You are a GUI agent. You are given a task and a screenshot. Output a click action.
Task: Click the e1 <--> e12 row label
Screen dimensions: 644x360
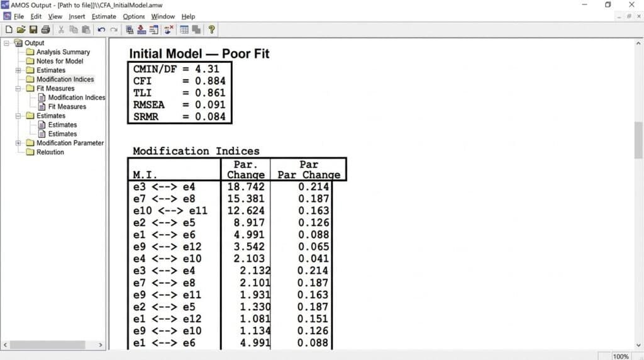(x=167, y=318)
